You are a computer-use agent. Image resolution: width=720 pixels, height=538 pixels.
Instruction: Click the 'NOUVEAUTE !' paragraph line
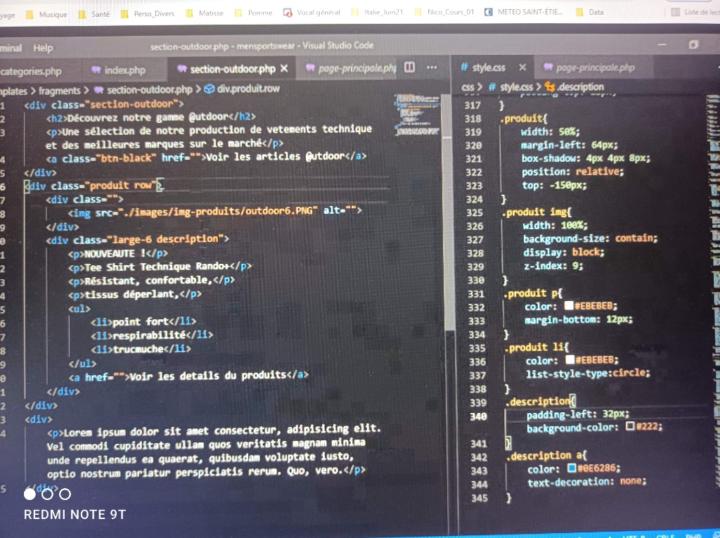coord(118,253)
